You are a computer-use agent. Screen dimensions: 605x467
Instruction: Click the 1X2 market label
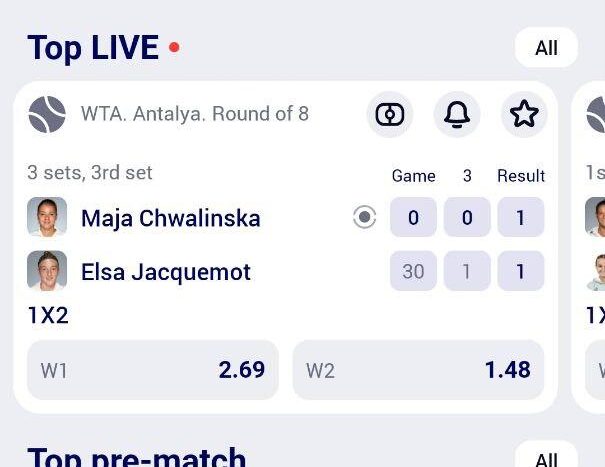[48, 315]
